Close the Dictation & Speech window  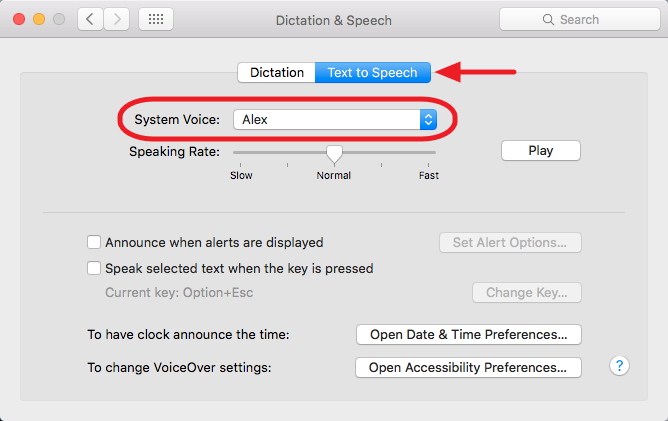[20, 19]
